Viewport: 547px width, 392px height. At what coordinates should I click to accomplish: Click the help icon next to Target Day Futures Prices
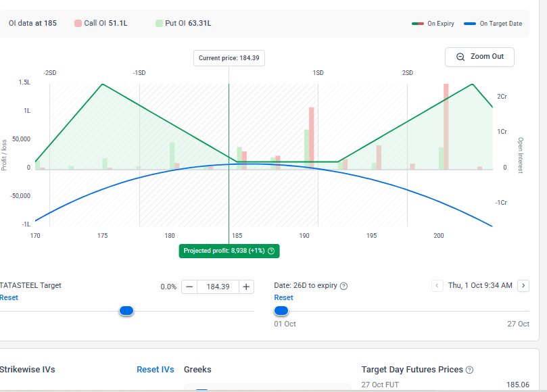coord(469,370)
